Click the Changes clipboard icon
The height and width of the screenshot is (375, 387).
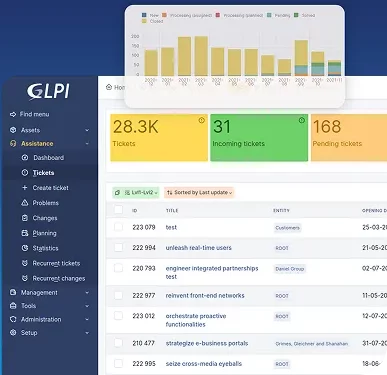click(25, 218)
